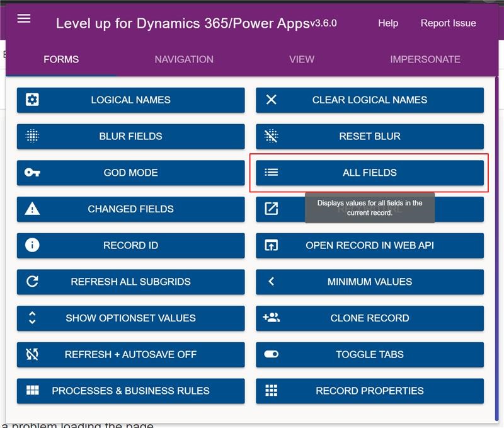Click the God Mode key icon
504x428 pixels.
[32, 172]
